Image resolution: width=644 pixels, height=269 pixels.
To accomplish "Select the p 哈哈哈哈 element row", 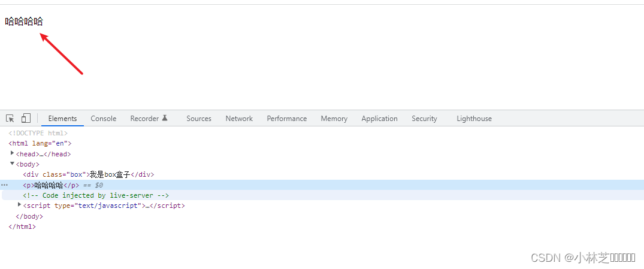I will click(x=322, y=185).
